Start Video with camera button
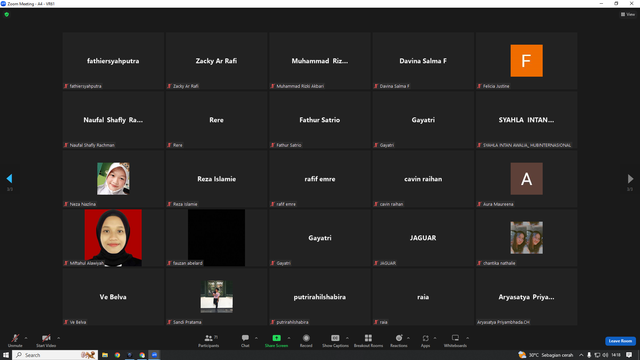The width and height of the screenshot is (640, 360). (46, 340)
